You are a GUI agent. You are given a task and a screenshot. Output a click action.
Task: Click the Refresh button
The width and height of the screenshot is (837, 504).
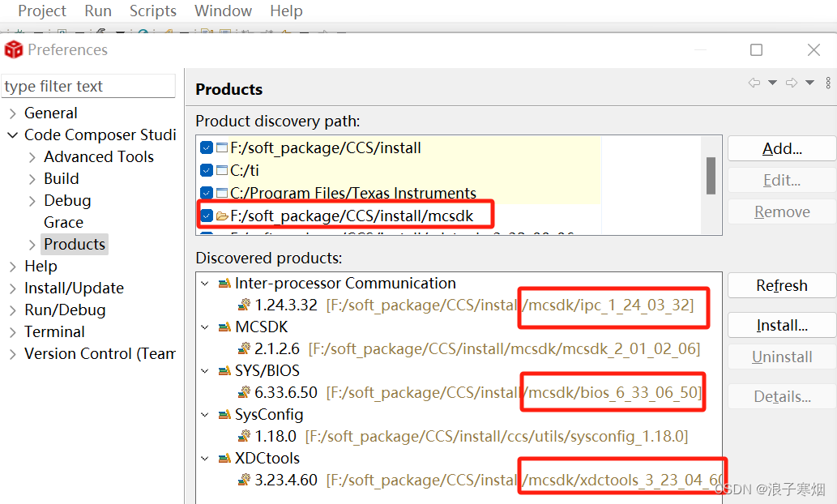tap(782, 286)
